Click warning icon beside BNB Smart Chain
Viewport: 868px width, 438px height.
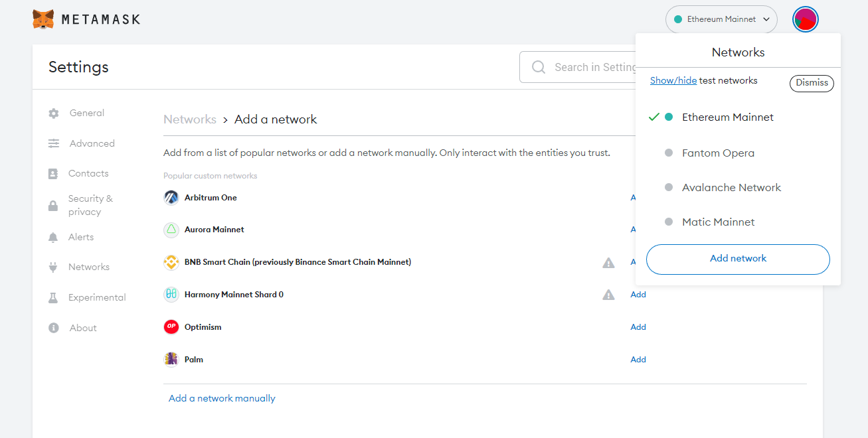tap(608, 263)
